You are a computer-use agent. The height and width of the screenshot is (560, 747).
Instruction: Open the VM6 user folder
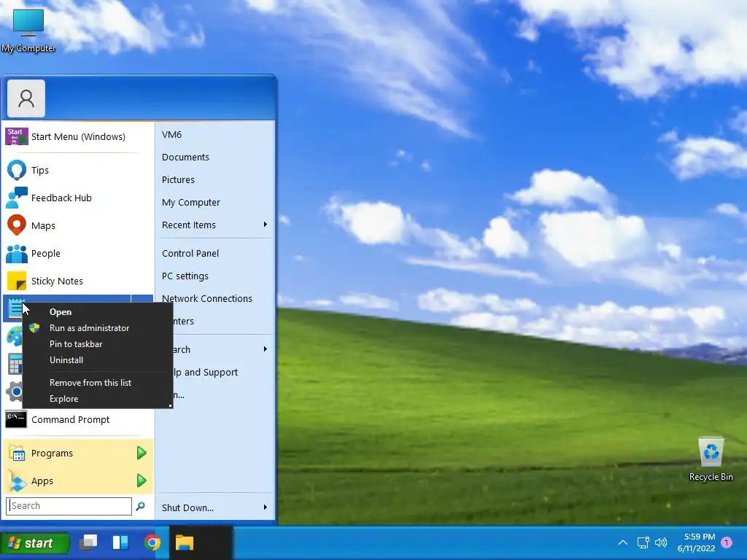[x=215, y=135]
